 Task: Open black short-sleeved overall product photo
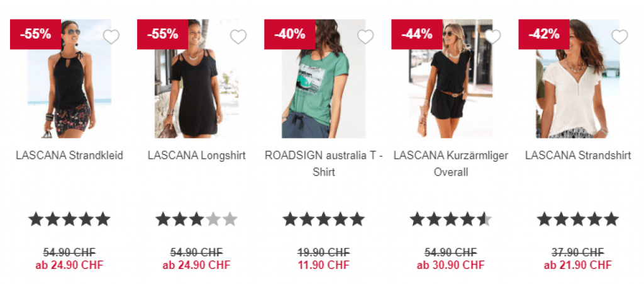pos(451,79)
